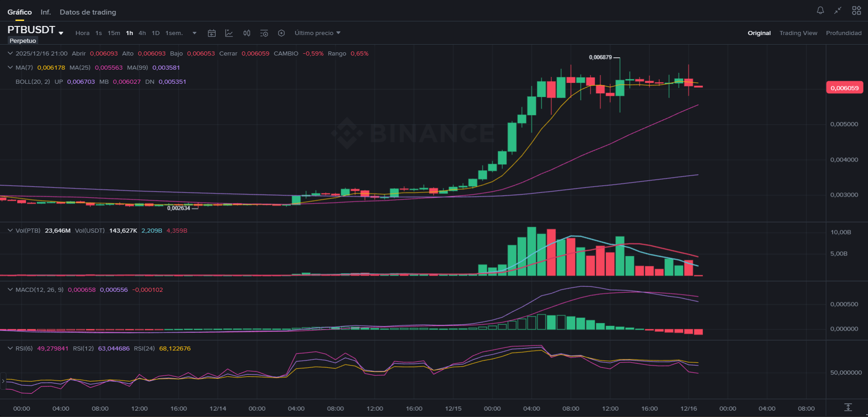The height and width of the screenshot is (417, 868).
Task: Select the 15m interval
Action: click(x=114, y=33)
